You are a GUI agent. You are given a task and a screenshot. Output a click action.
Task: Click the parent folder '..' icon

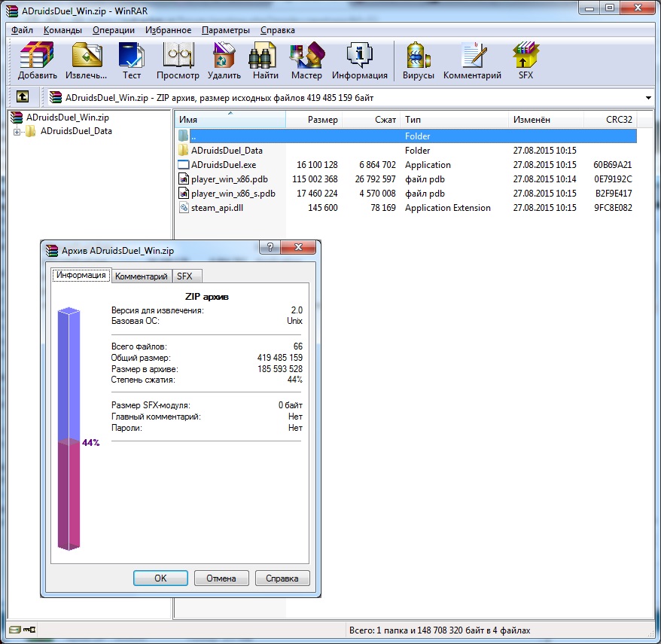tap(184, 136)
